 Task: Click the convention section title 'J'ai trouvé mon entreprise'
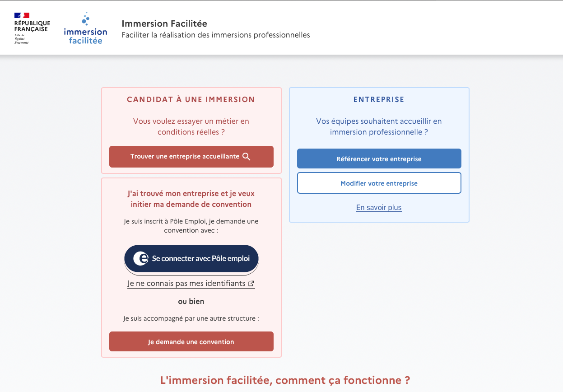pyautogui.click(x=191, y=198)
